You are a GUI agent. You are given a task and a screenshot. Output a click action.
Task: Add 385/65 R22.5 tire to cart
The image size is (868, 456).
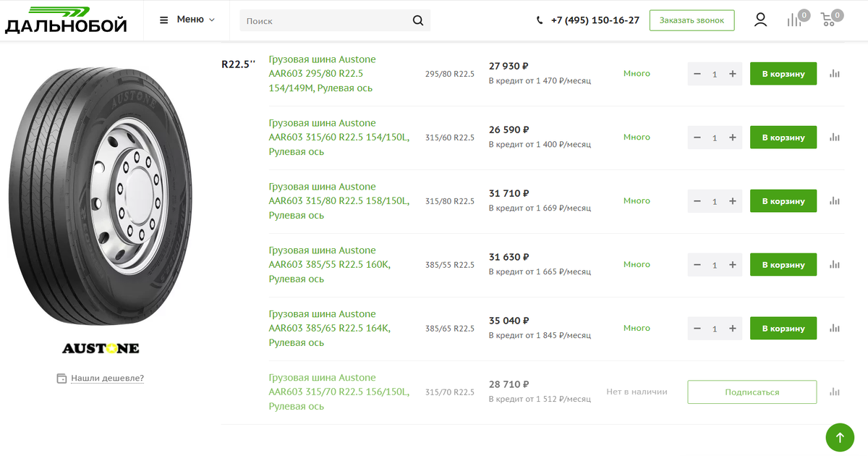[783, 329]
